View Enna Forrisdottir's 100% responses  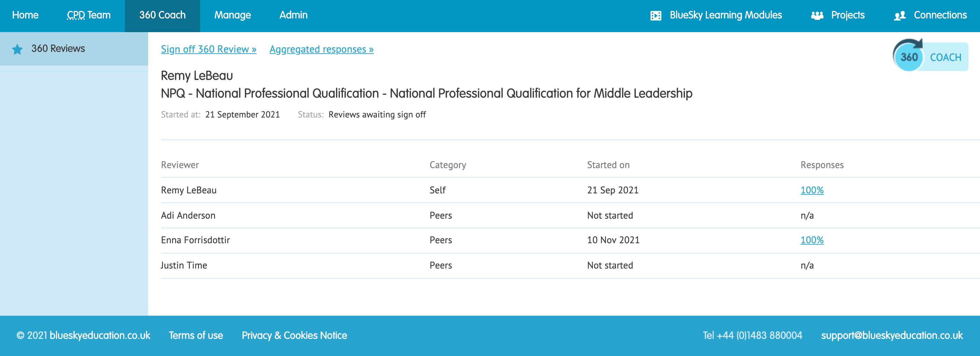coord(811,240)
